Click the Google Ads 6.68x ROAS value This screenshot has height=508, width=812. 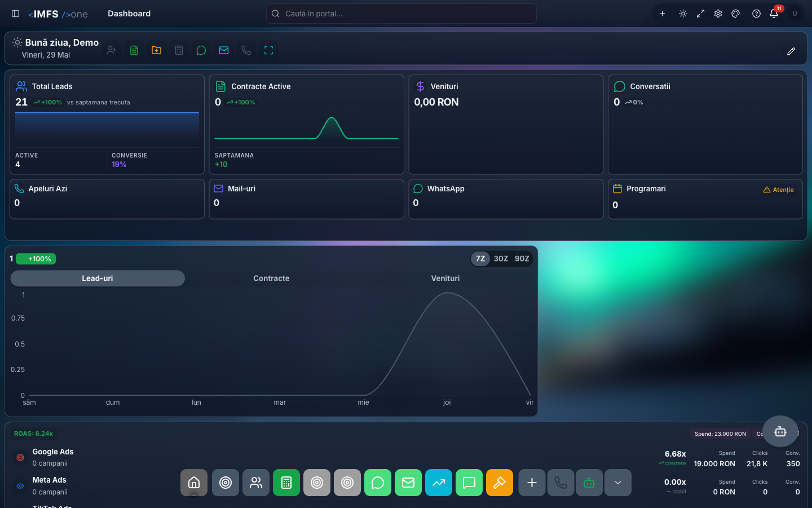(x=675, y=454)
